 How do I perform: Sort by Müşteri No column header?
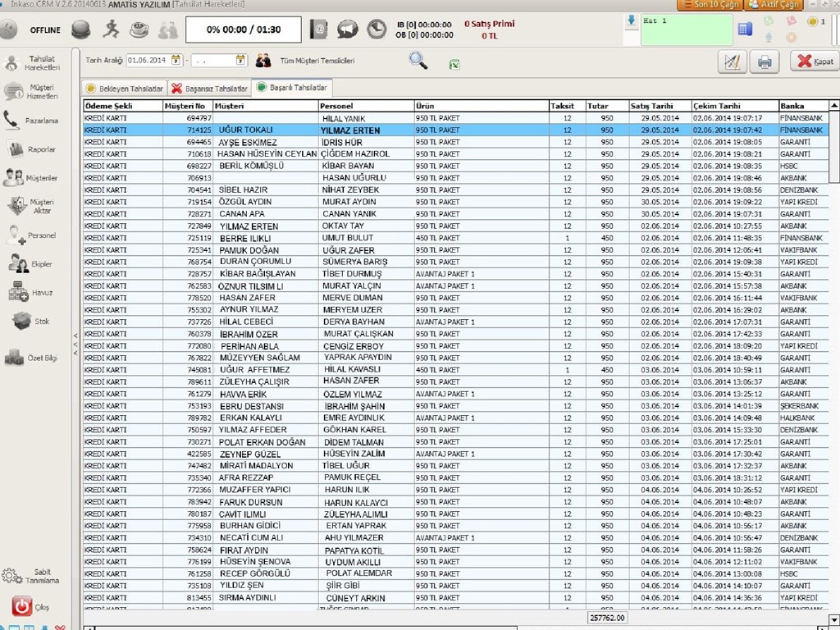188,106
